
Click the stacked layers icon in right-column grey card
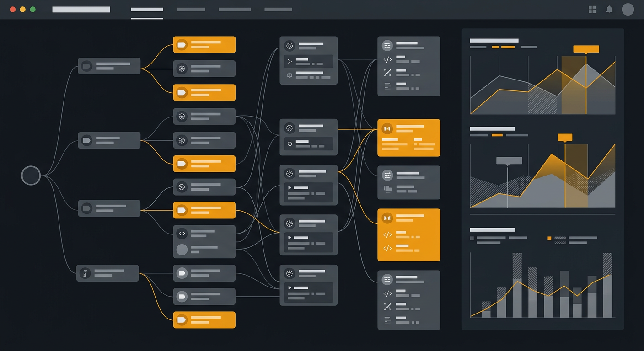point(387,188)
